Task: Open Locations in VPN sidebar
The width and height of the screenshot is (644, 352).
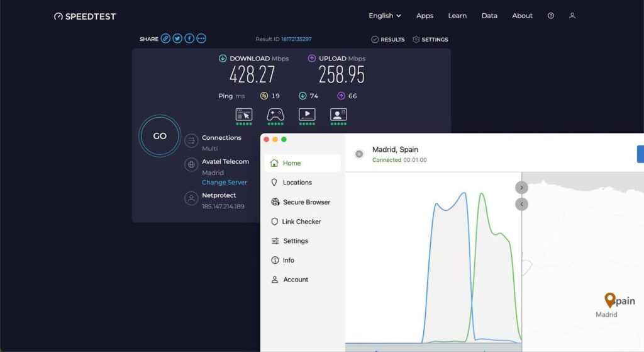Action: pyautogui.click(x=297, y=183)
